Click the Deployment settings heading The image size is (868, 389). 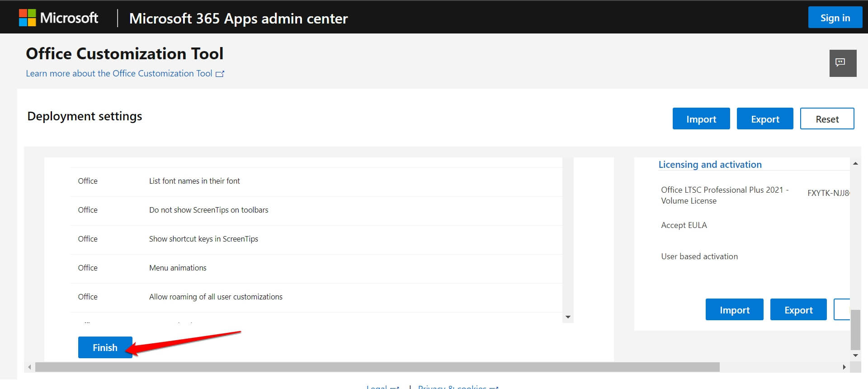coord(85,116)
